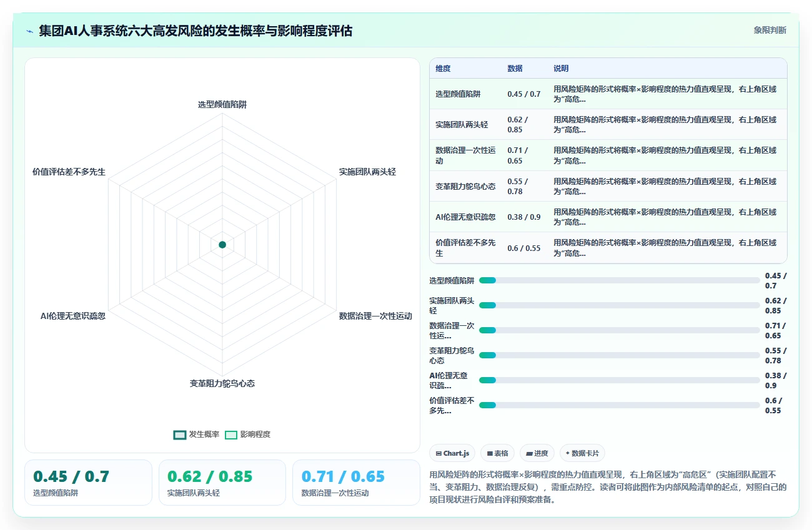The height and width of the screenshot is (530, 812).
Task: Click the AI伦理无意识疏忽 radar axis label
Action: (x=73, y=316)
